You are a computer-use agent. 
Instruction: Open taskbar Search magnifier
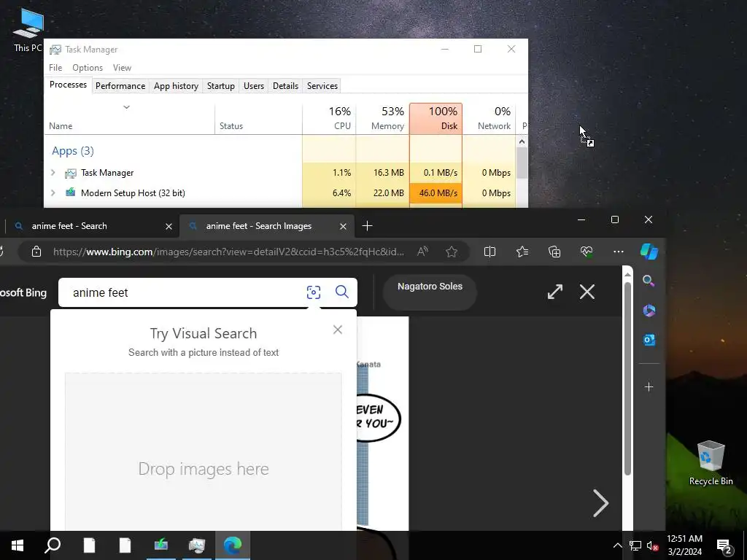53,545
